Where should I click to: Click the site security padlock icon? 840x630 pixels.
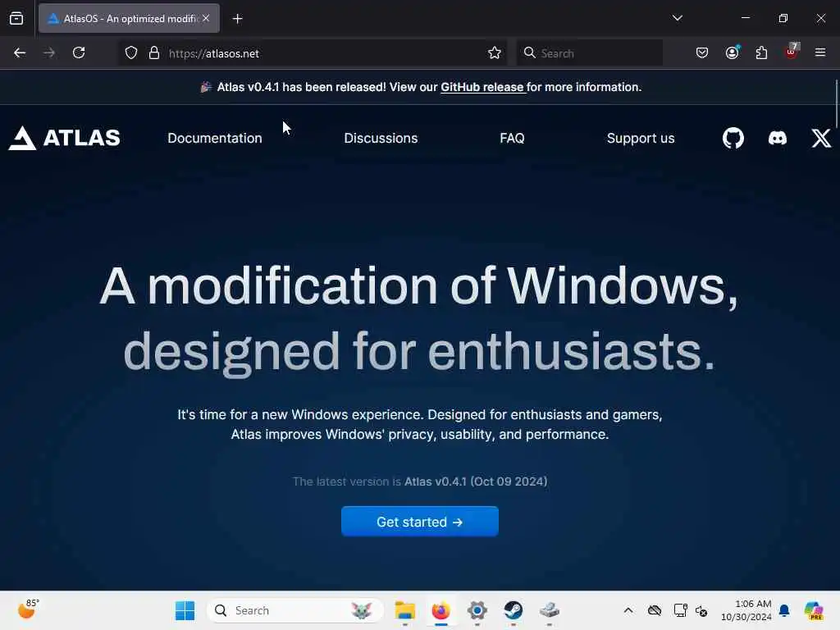pyautogui.click(x=154, y=53)
